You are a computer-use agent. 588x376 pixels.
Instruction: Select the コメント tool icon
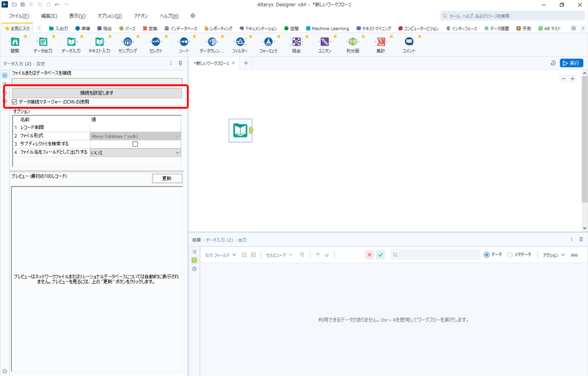(409, 42)
